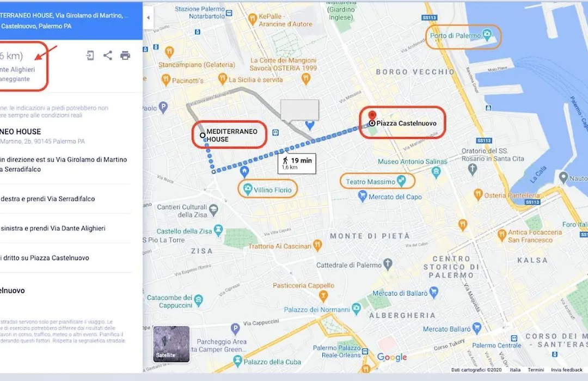The height and width of the screenshot is (381, 588).
Task: Click the Palazzo dei Normanni museum icon
Action: 356,309
